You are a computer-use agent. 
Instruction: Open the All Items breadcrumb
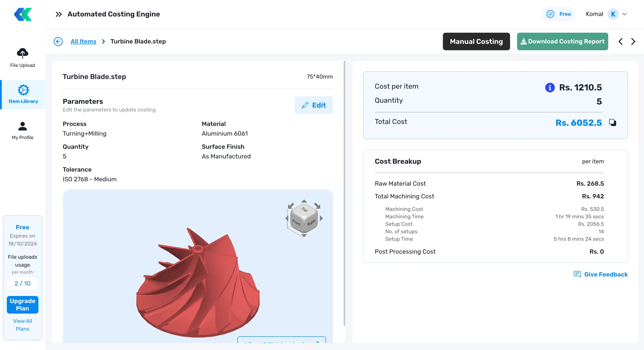coord(83,41)
